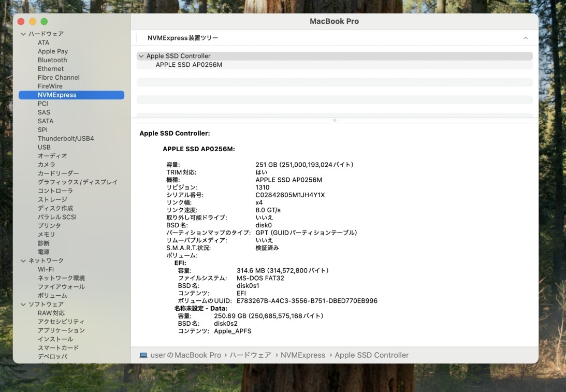Click the Apple_APFS content value
This screenshot has width=566, height=392.
[x=233, y=331]
